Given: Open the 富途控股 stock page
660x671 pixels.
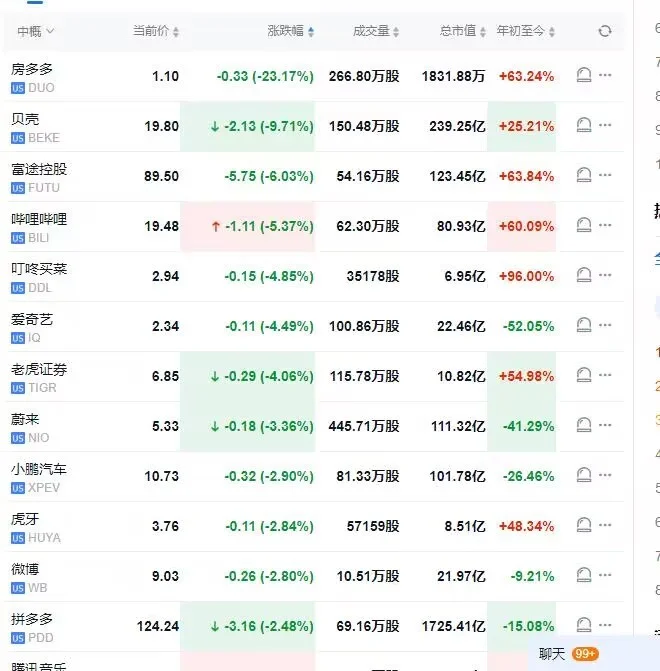Looking at the screenshot, I should 40,169.
